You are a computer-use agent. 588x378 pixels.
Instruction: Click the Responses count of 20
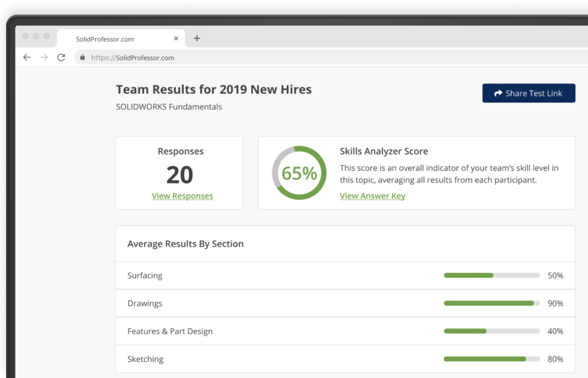click(179, 175)
